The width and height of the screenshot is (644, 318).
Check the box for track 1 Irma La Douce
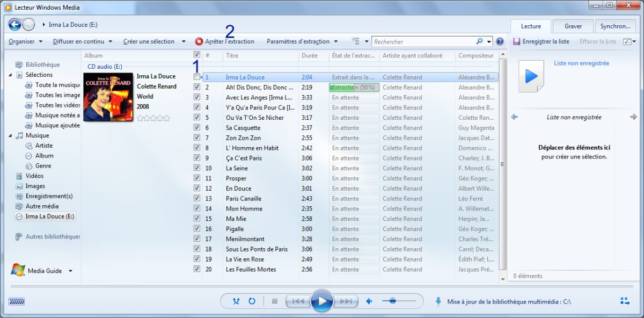pyautogui.click(x=197, y=77)
